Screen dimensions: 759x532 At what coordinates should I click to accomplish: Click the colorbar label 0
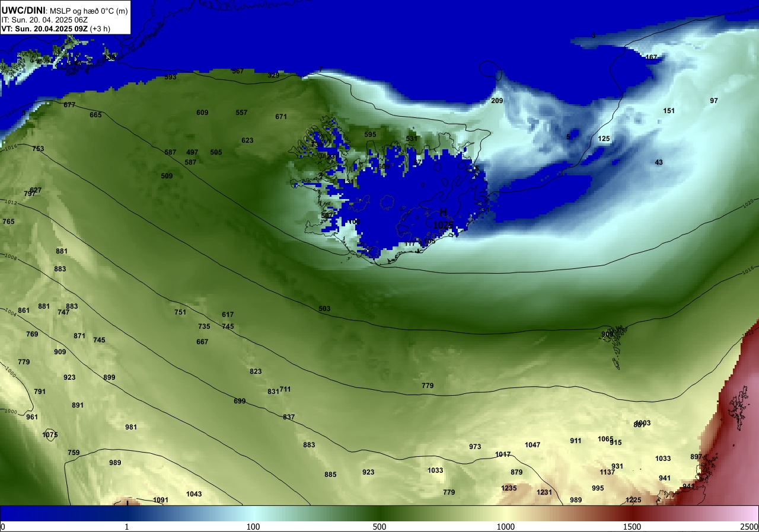(x=2, y=527)
